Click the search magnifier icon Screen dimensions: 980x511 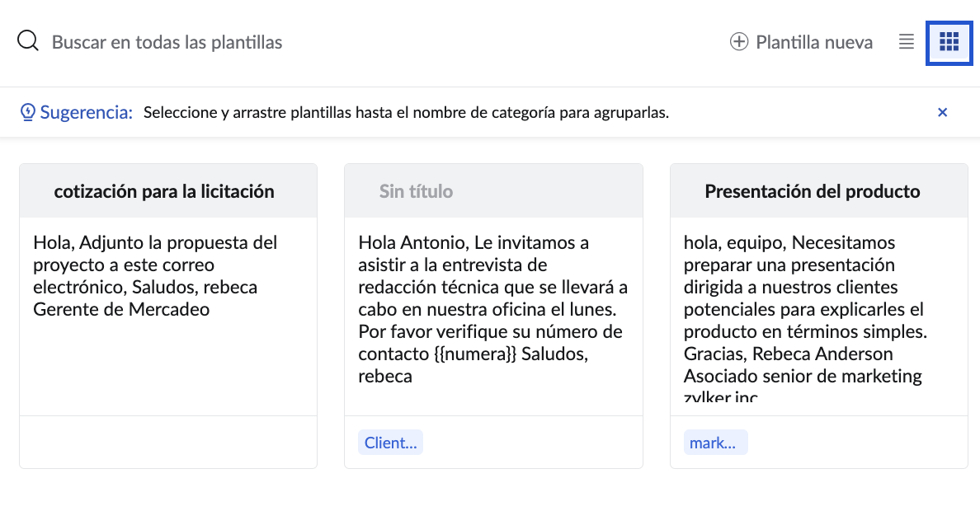click(x=28, y=41)
